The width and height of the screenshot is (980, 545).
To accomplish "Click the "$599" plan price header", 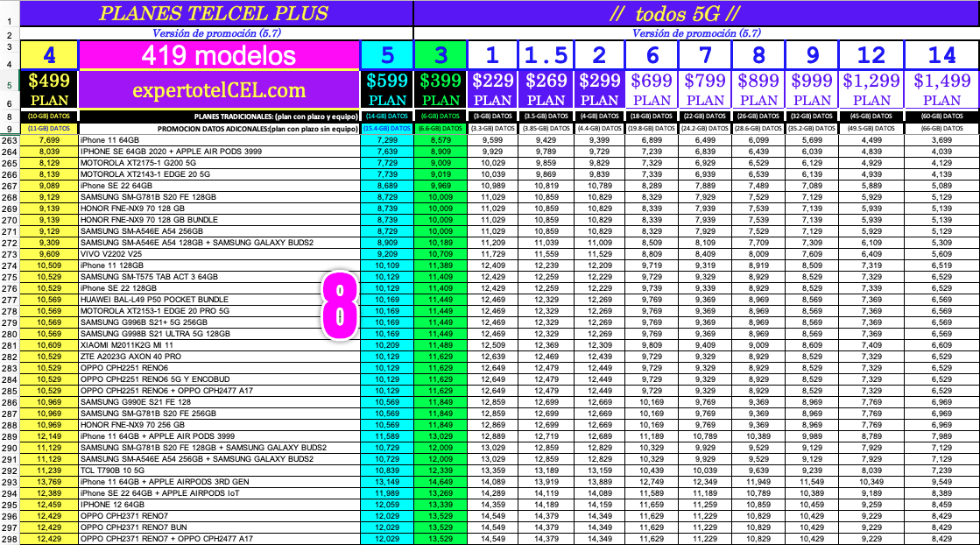I will [387, 81].
